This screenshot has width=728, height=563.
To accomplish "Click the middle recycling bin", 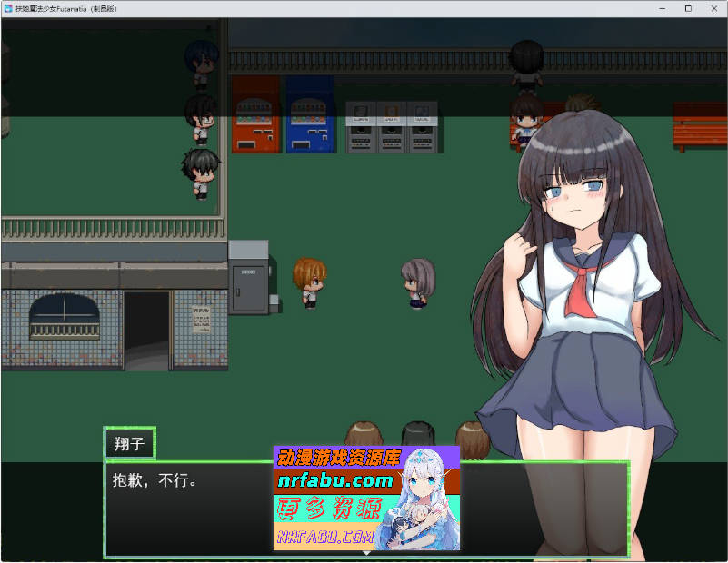I will tap(392, 126).
